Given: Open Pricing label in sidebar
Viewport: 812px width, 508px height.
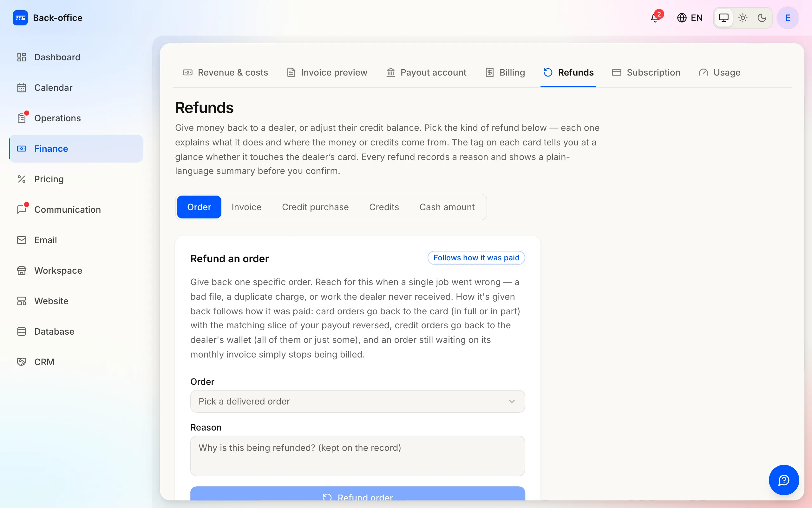Looking at the screenshot, I should pos(49,179).
